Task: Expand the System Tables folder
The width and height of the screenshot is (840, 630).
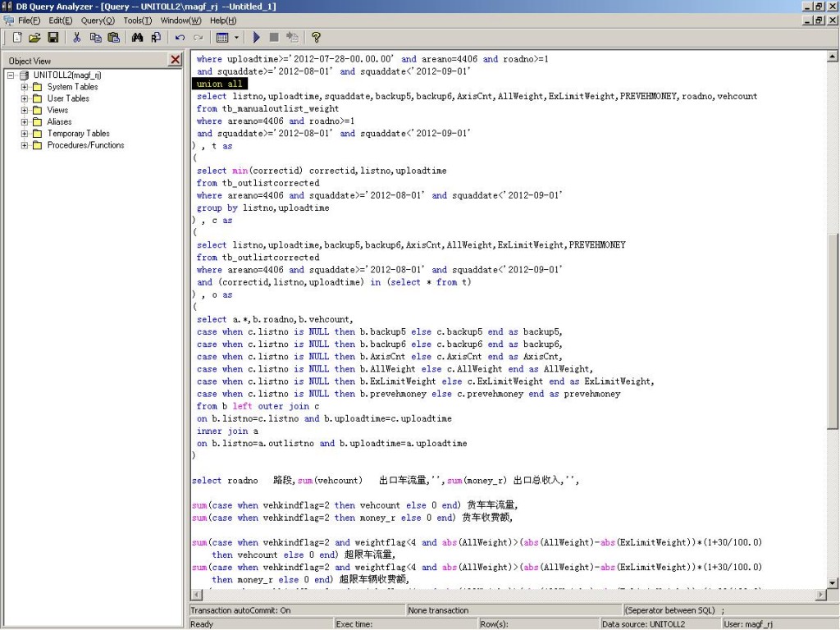Action: (x=25, y=87)
